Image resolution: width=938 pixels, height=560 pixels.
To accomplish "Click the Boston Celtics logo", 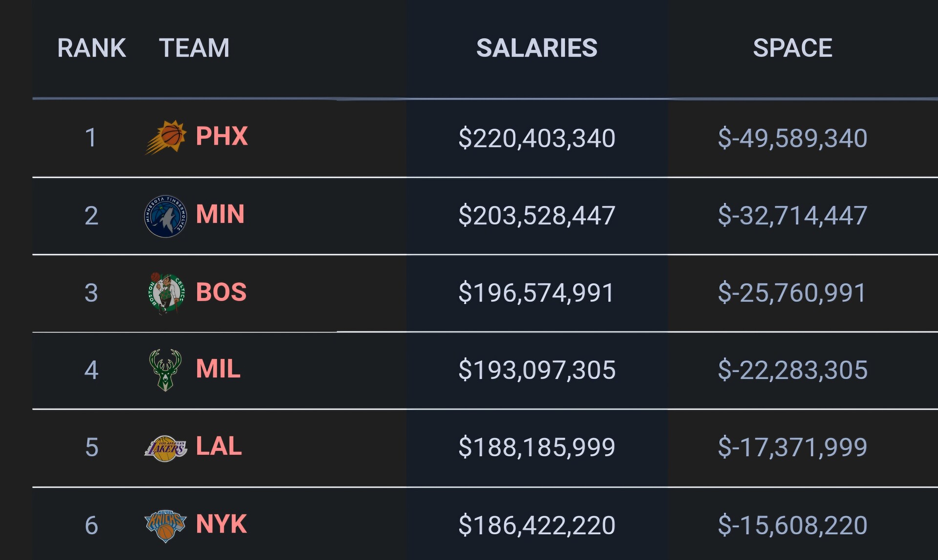I will [166, 293].
